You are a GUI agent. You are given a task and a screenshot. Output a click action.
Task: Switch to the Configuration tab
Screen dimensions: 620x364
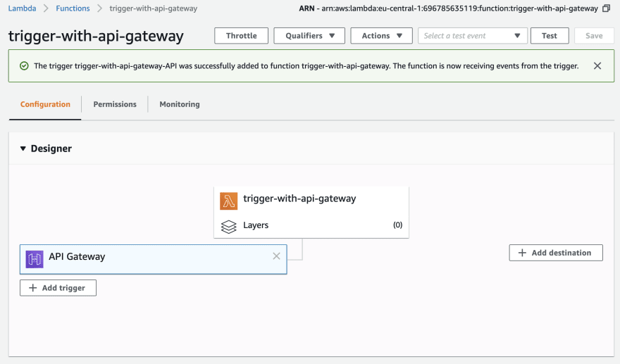[x=45, y=104]
